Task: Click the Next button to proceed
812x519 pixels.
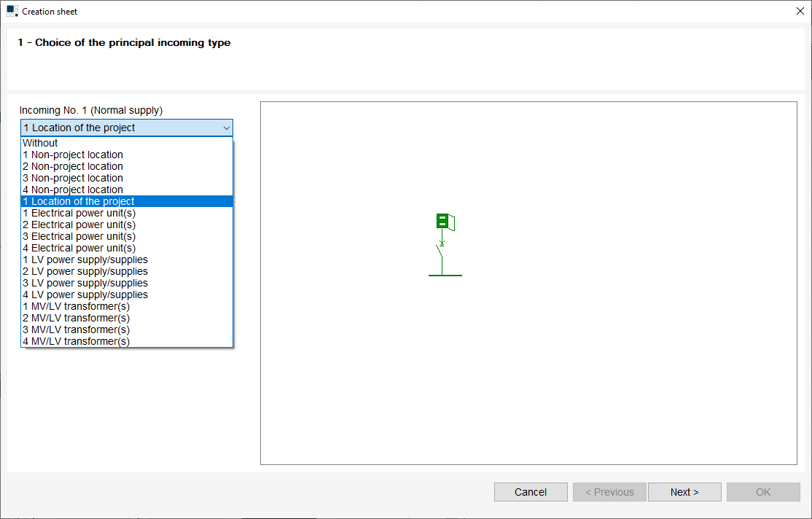Action: click(x=684, y=492)
